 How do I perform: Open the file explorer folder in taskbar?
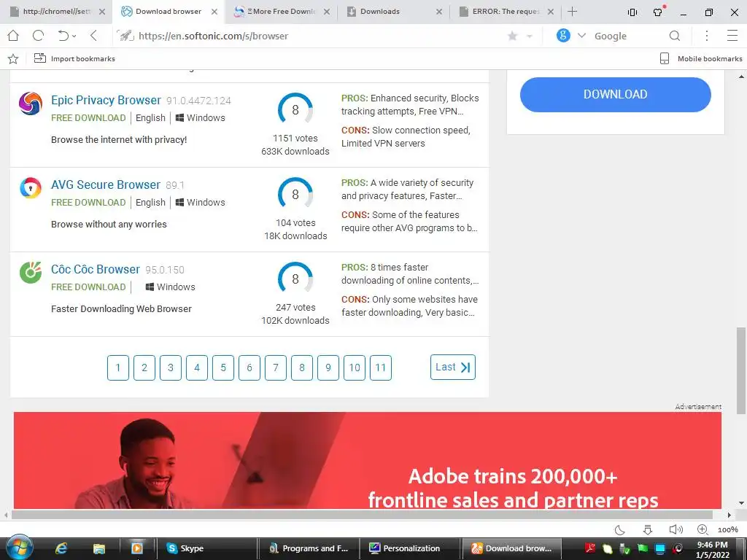[x=98, y=548]
